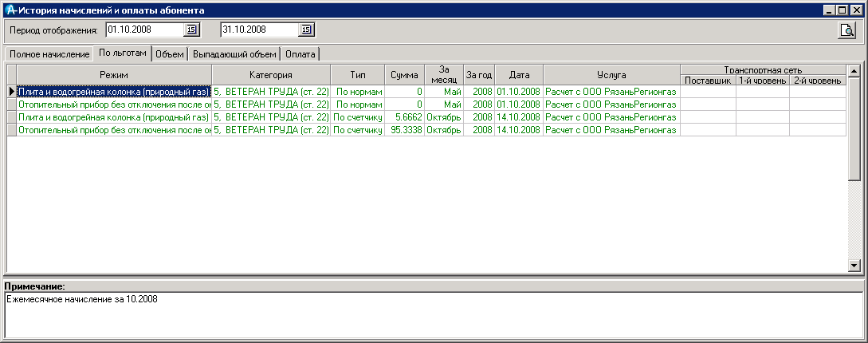The width and height of the screenshot is (868, 343).
Task: Click into the start date field
Action: 143,30
